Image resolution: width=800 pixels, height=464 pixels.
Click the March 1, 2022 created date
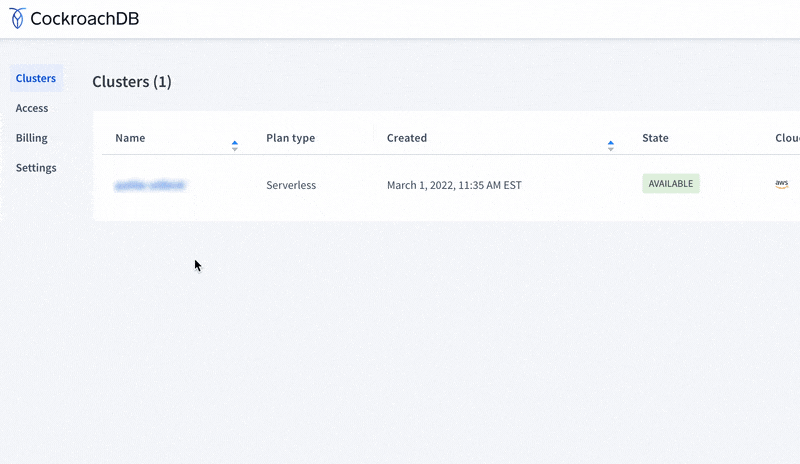[x=454, y=185]
